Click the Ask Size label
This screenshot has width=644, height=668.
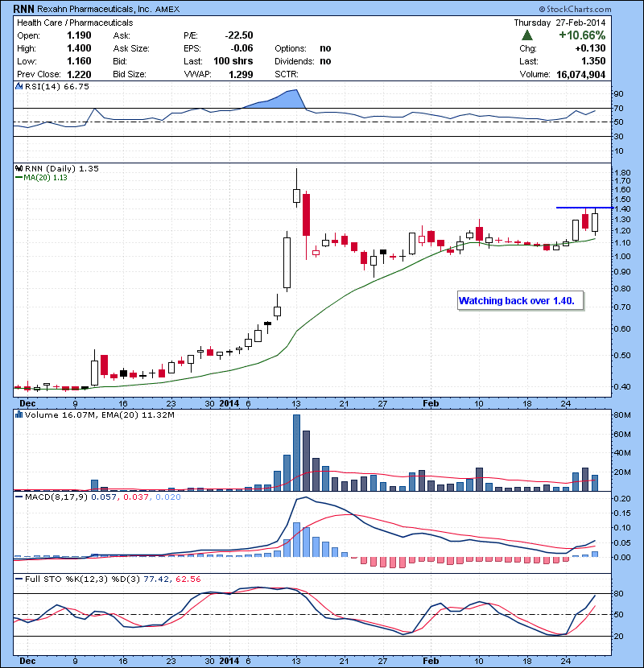(x=131, y=48)
